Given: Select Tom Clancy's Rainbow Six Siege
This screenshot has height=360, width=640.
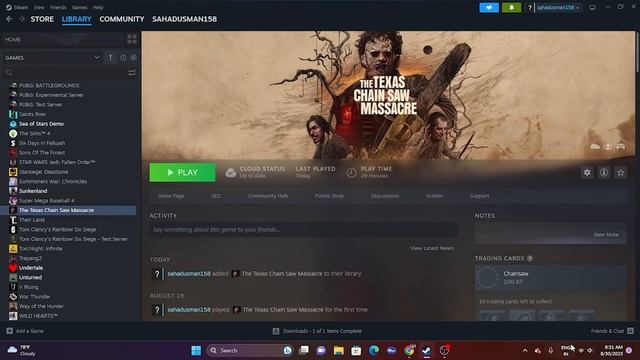Looking at the screenshot, I should (58, 229).
